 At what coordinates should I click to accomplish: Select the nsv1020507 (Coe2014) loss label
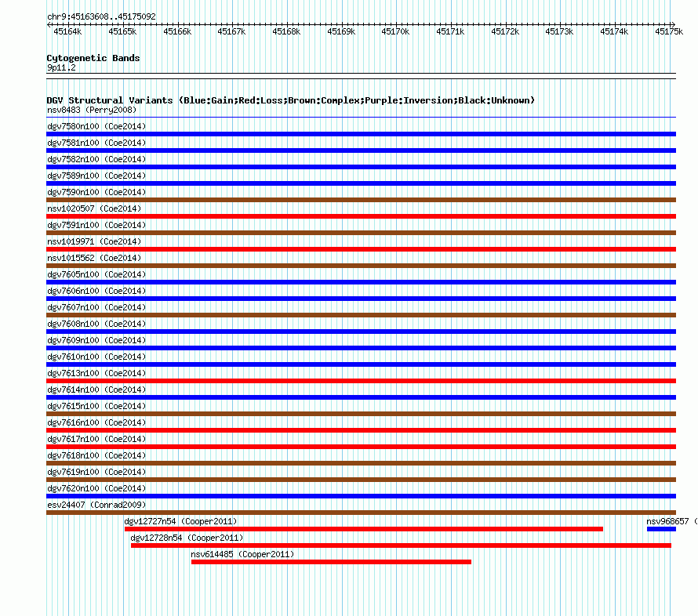click(94, 208)
